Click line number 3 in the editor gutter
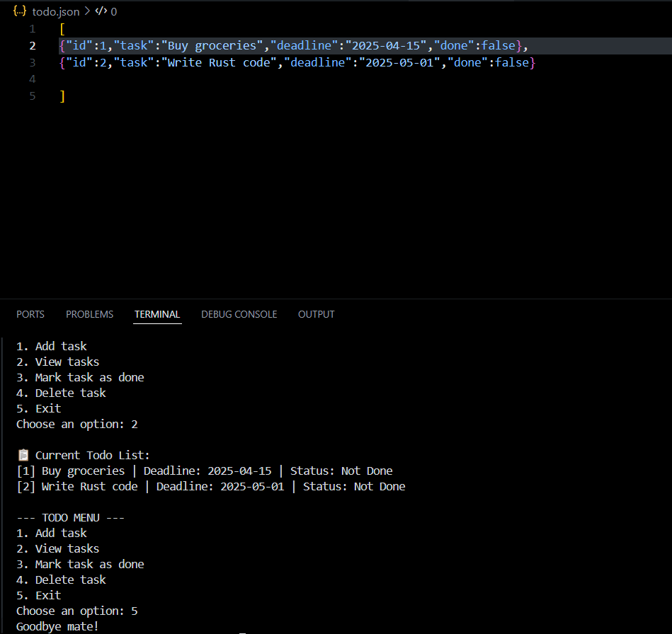This screenshot has height=634, width=672. coord(32,62)
